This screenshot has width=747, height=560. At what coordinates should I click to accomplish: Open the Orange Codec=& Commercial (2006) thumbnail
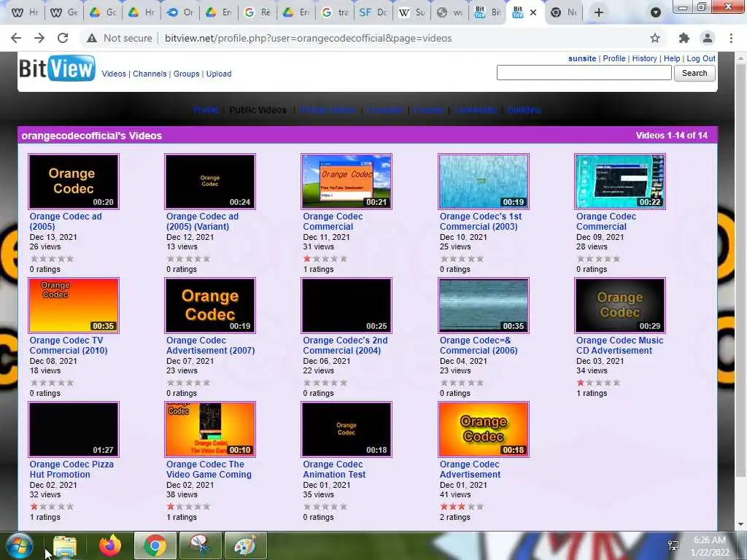(484, 306)
